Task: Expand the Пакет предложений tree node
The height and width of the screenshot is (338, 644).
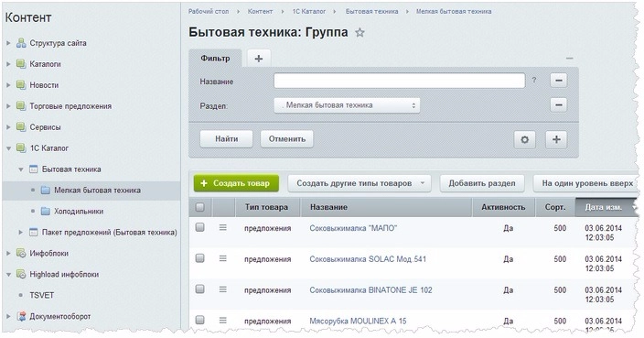Action: pos(20,233)
